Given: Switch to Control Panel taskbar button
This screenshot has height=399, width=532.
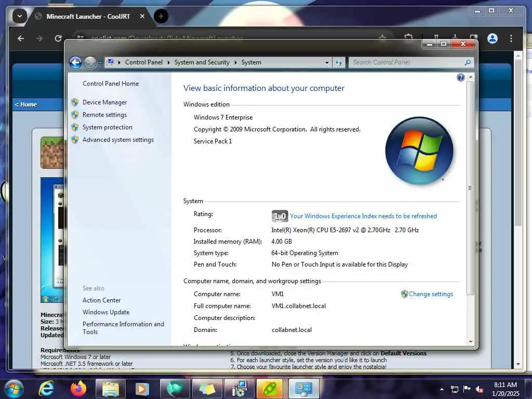Looking at the screenshot, I should pos(303,389).
